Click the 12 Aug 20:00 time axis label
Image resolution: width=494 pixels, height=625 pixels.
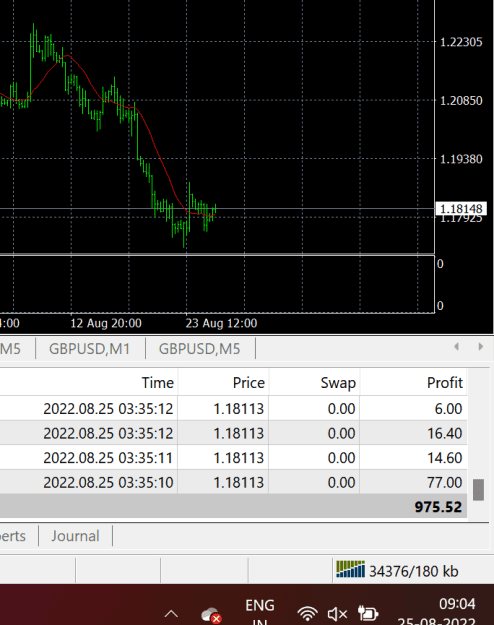point(106,323)
